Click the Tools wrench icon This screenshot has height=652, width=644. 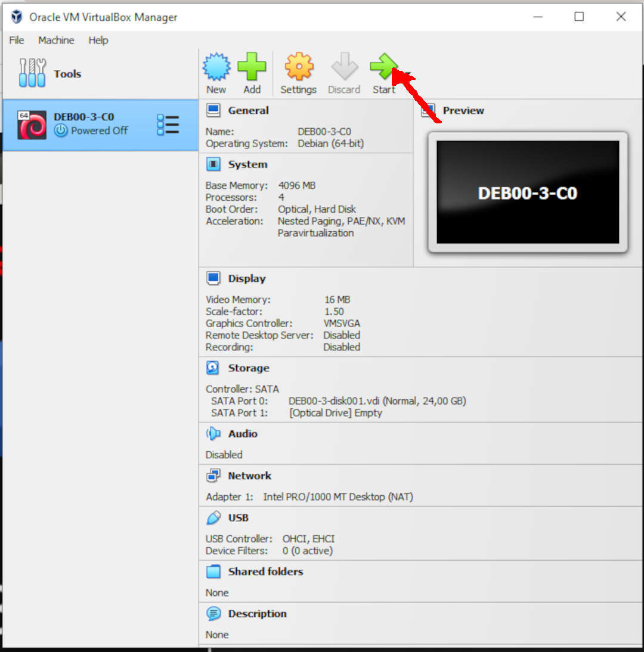click(x=32, y=73)
